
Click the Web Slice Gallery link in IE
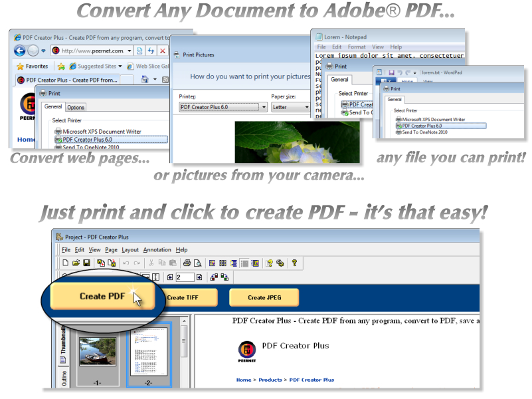(148, 66)
